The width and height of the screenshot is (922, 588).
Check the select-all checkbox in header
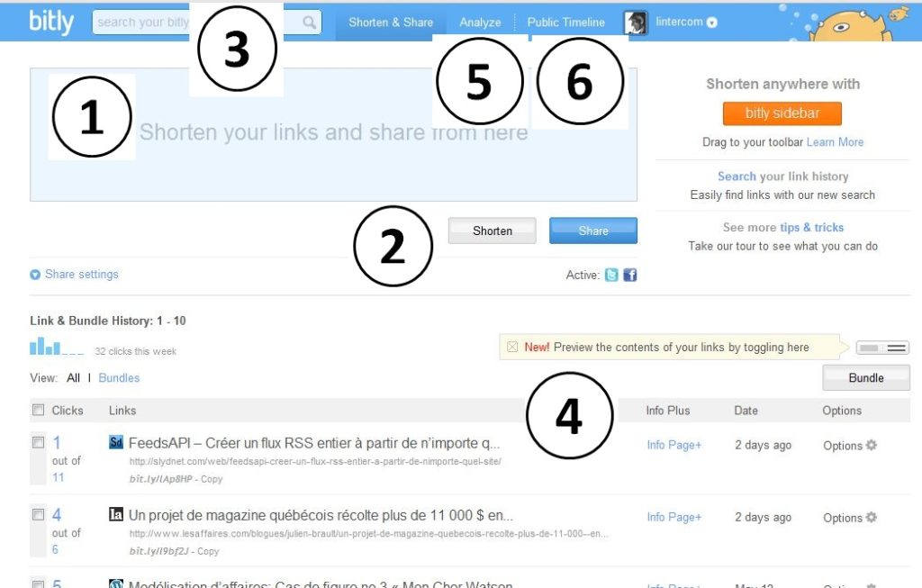38,410
